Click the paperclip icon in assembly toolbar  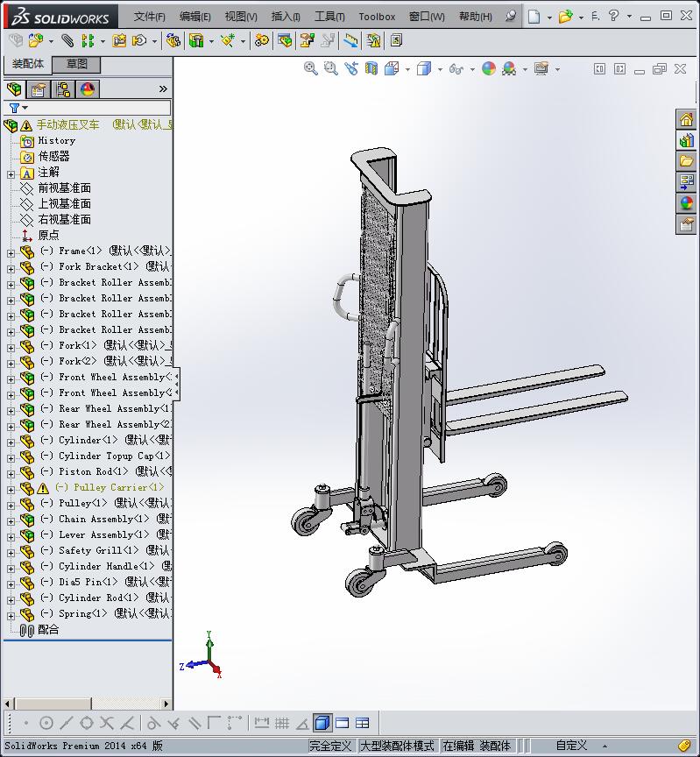tap(67, 40)
